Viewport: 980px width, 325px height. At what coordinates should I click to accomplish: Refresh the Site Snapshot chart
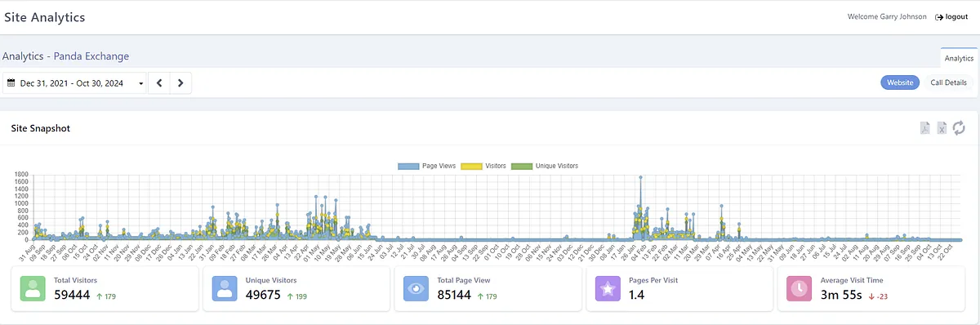pyautogui.click(x=960, y=128)
